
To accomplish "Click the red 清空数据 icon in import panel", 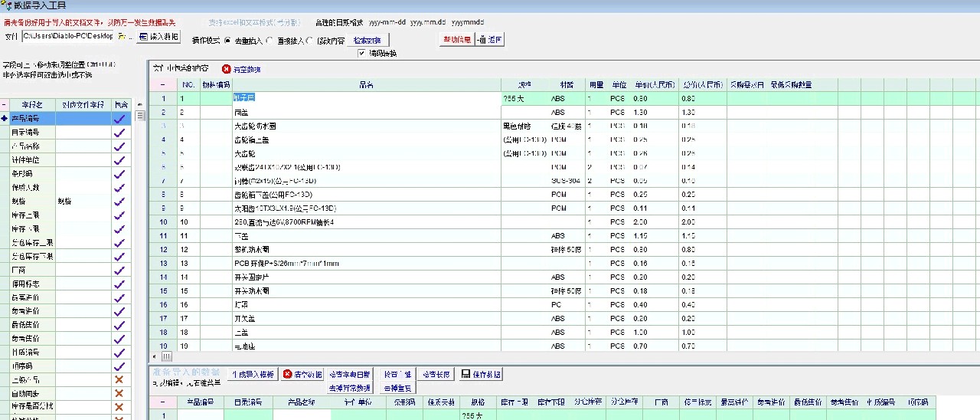I will coord(287,375).
